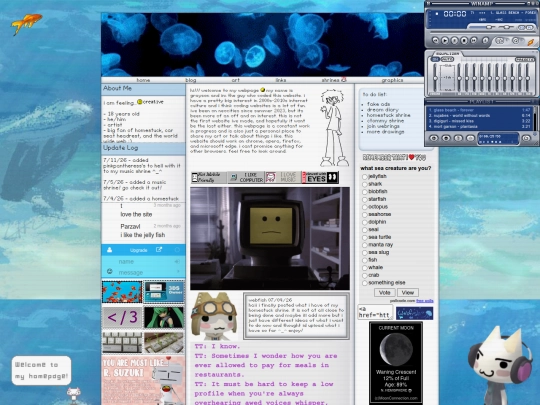Select the octopus poll option

click(x=364, y=207)
